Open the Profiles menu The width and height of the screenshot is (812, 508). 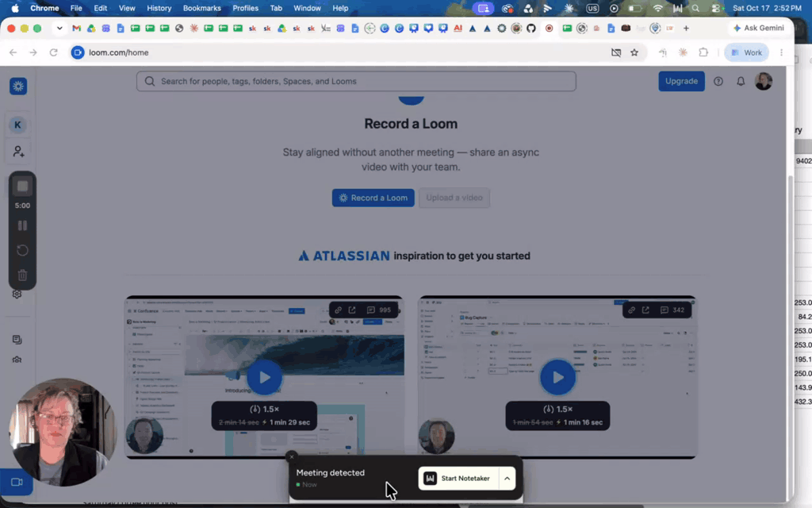246,8
